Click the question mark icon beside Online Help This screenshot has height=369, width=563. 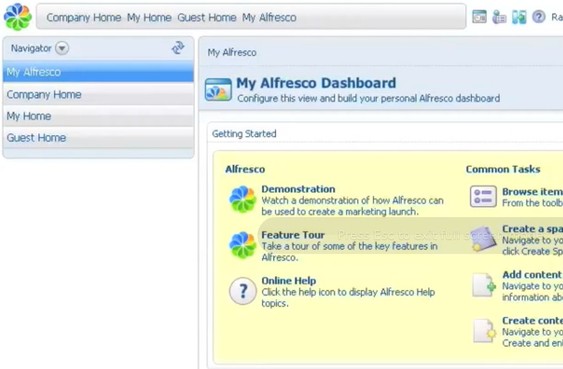[x=243, y=291]
